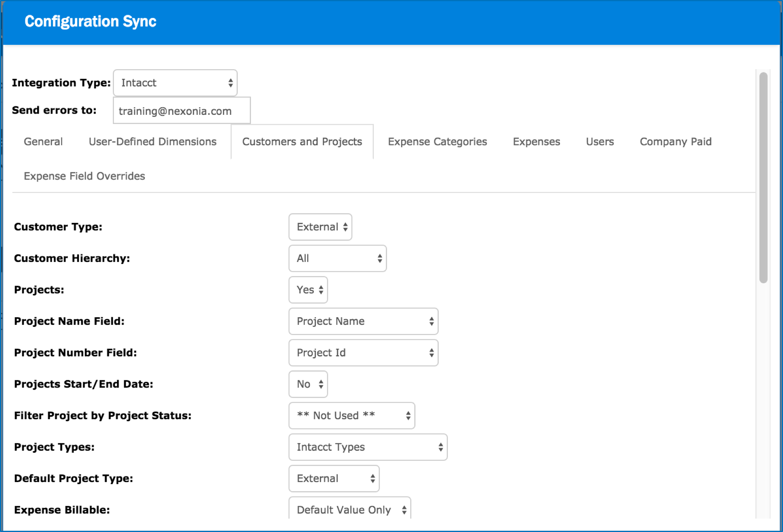Click the Send errors to email field

pyautogui.click(x=181, y=111)
